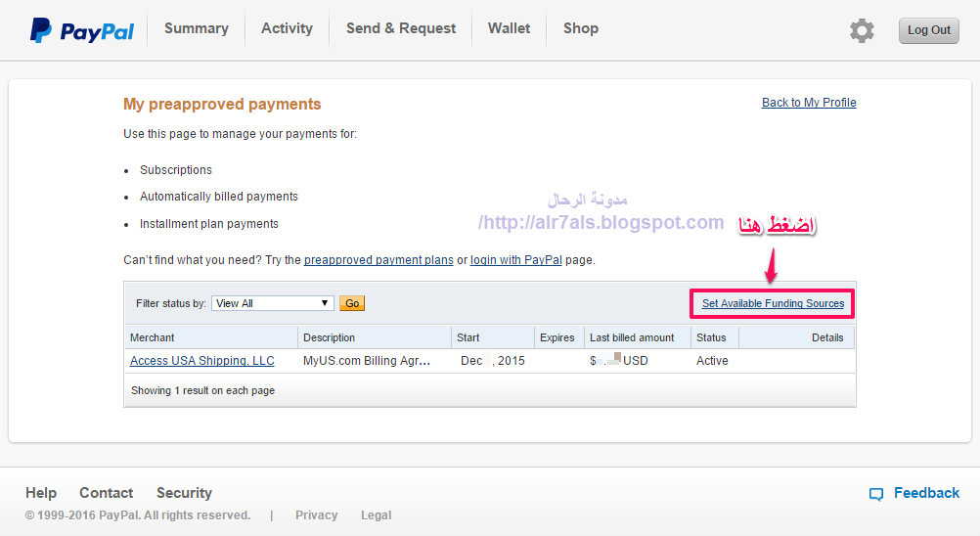The width and height of the screenshot is (980, 536).
Task: Open the login with PayPal link
Action: click(x=516, y=260)
